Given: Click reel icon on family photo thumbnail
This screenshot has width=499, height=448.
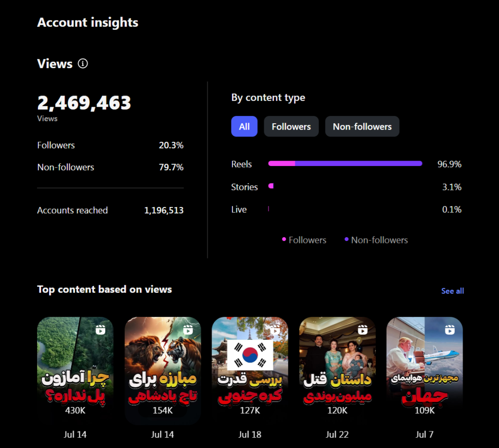Looking at the screenshot, I should click(363, 330).
